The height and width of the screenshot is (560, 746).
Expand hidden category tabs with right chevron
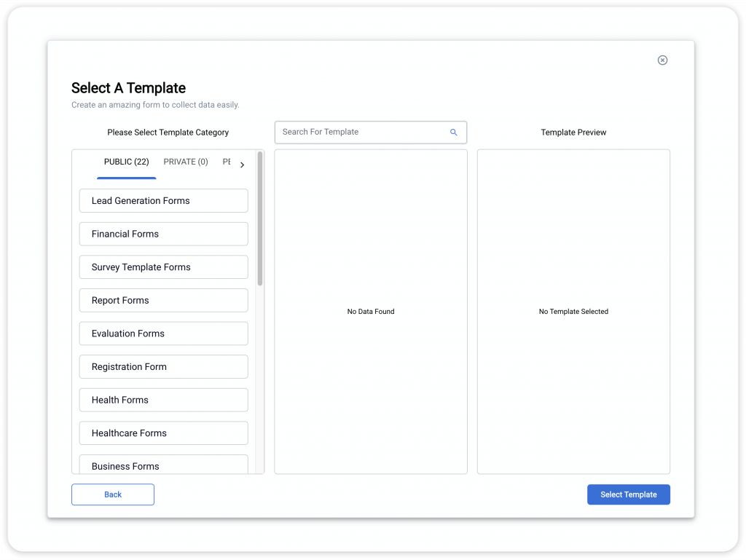click(242, 165)
